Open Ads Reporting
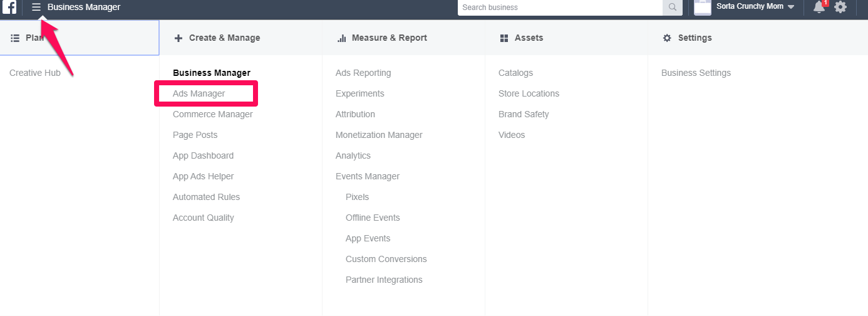 363,73
